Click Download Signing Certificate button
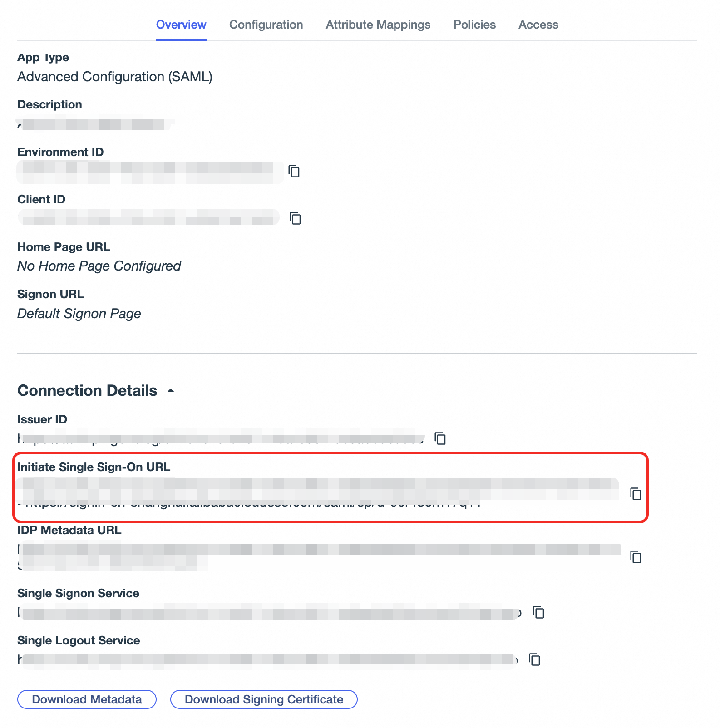This screenshot has height=728, width=720. click(264, 699)
